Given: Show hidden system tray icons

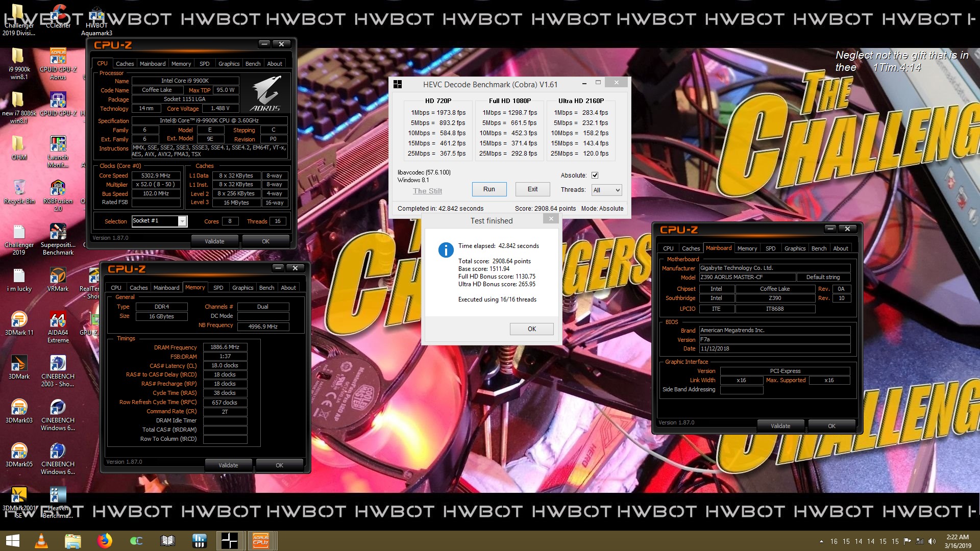Looking at the screenshot, I should pyautogui.click(x=821, y=541).
